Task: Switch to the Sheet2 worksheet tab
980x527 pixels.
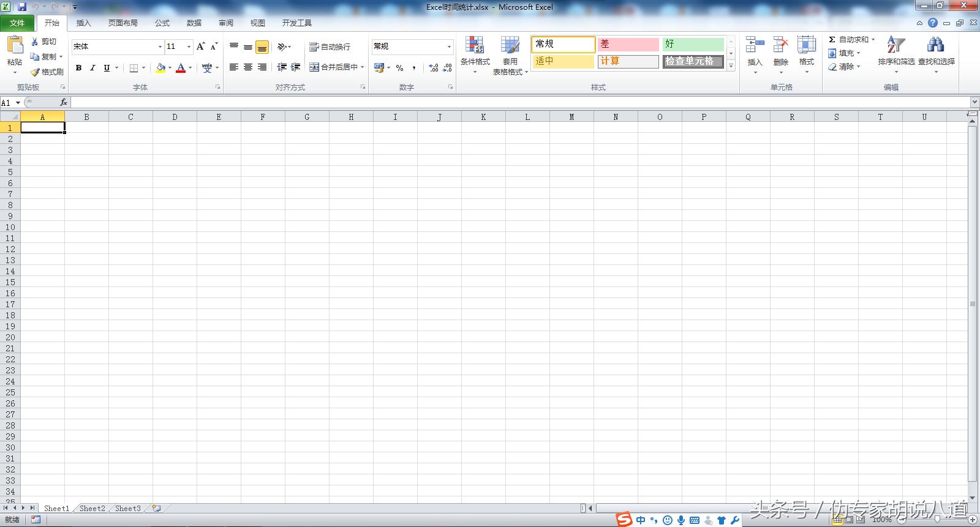Action: click(92, 508)
